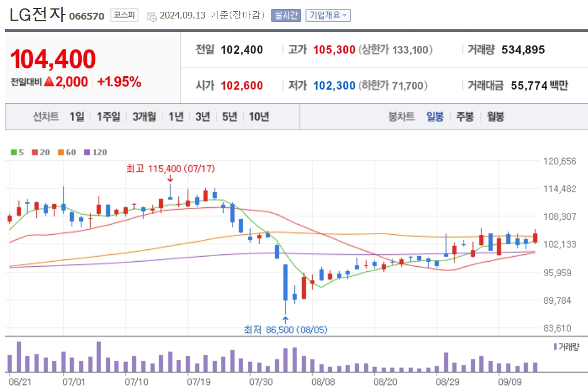Screen dimensions: 588x390
Task: Click the green 5-day moving average swatch
Action: [14, 152]
